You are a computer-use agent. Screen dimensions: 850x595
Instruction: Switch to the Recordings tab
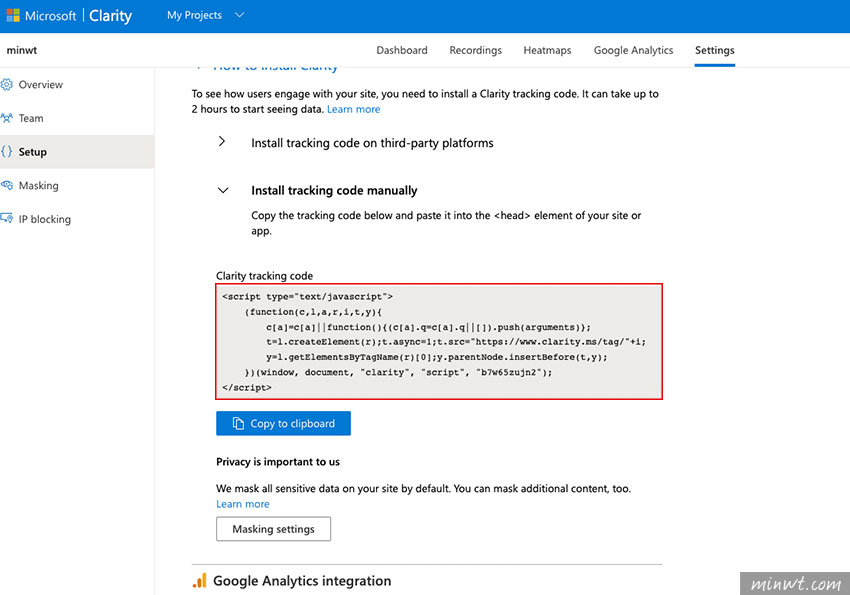click(475, 50)
